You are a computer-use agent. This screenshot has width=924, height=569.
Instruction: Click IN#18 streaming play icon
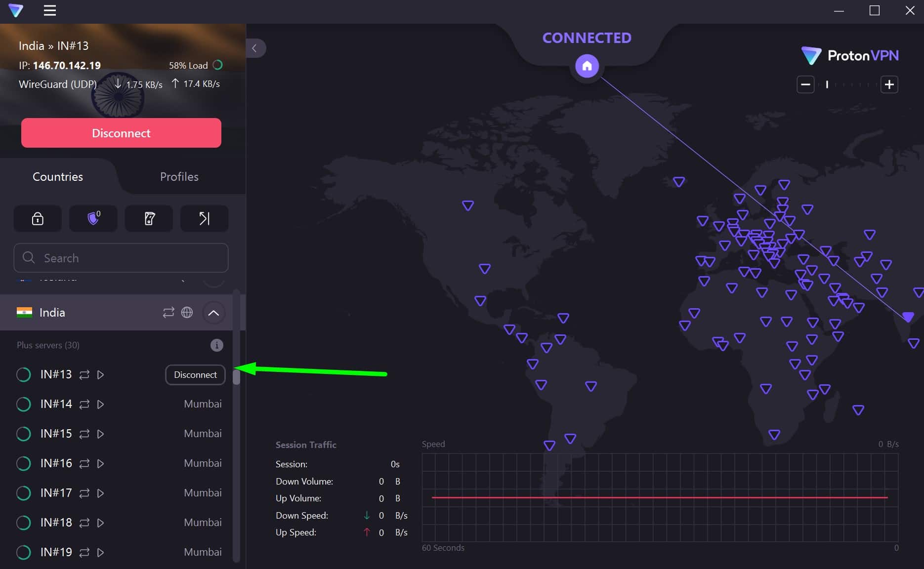tap(101, 523)
